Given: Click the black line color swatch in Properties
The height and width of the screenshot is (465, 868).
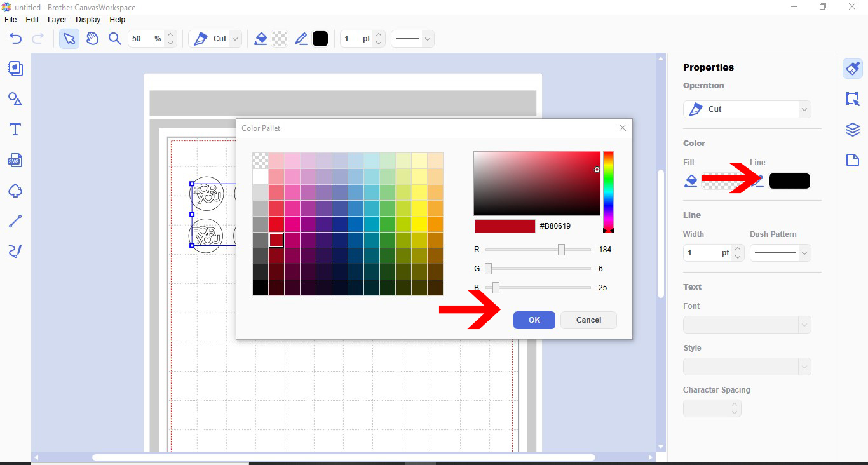Looking at the screenshot, I should 789,181.
